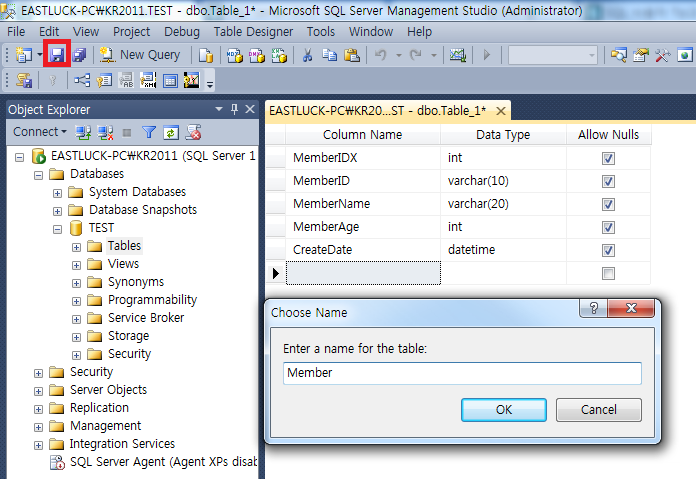Click the table name input field

(462, 373)
